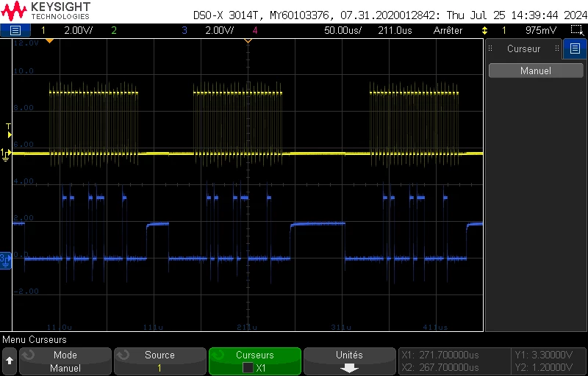Click the right drag handle of Curseur panel
Image resolution: width=588 pixels, height=376 pixels.
(x=557, y=48)
